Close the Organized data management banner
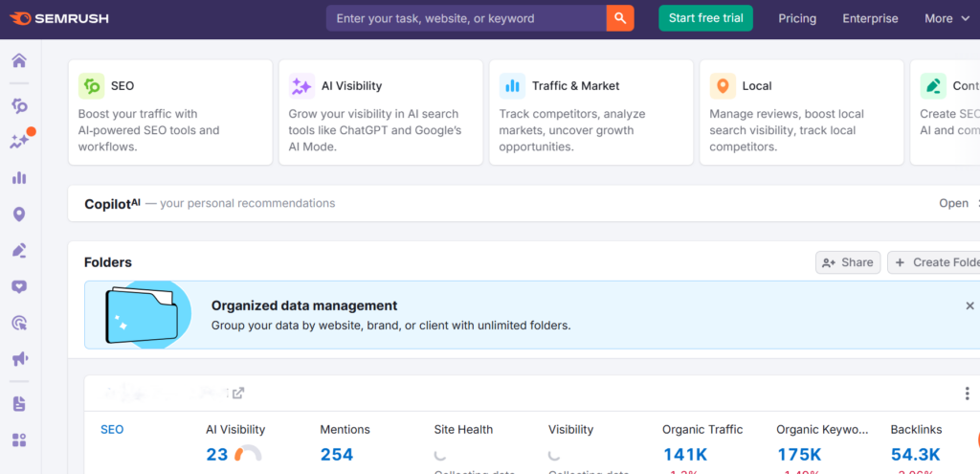The height and width of the screenshot is (474, 980). [x=970, y=305]
